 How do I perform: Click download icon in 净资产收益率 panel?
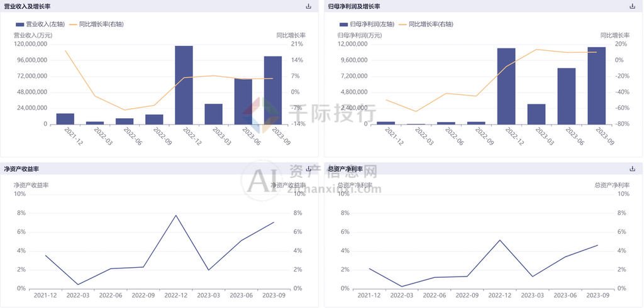[308, 169]
